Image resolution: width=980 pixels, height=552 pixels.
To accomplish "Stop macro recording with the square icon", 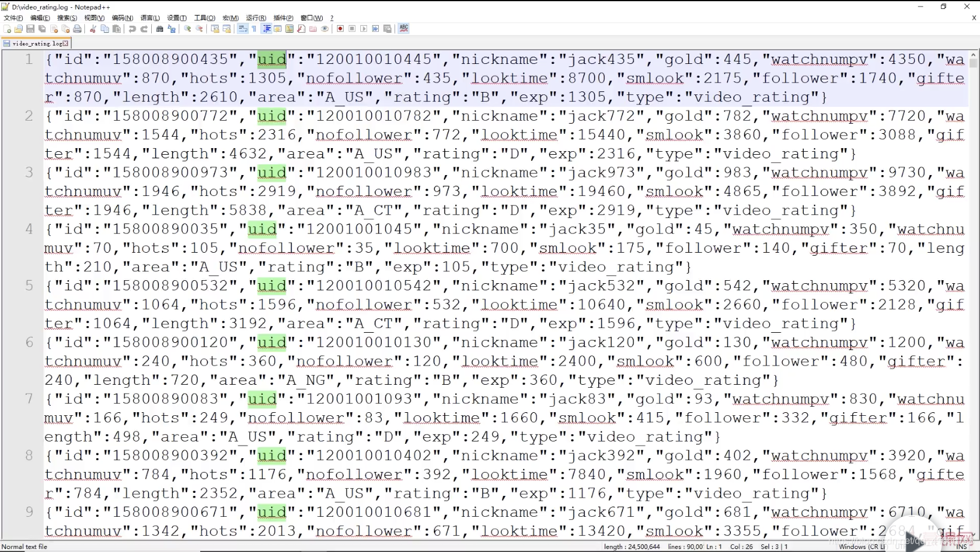I will [x=352, y=29].
